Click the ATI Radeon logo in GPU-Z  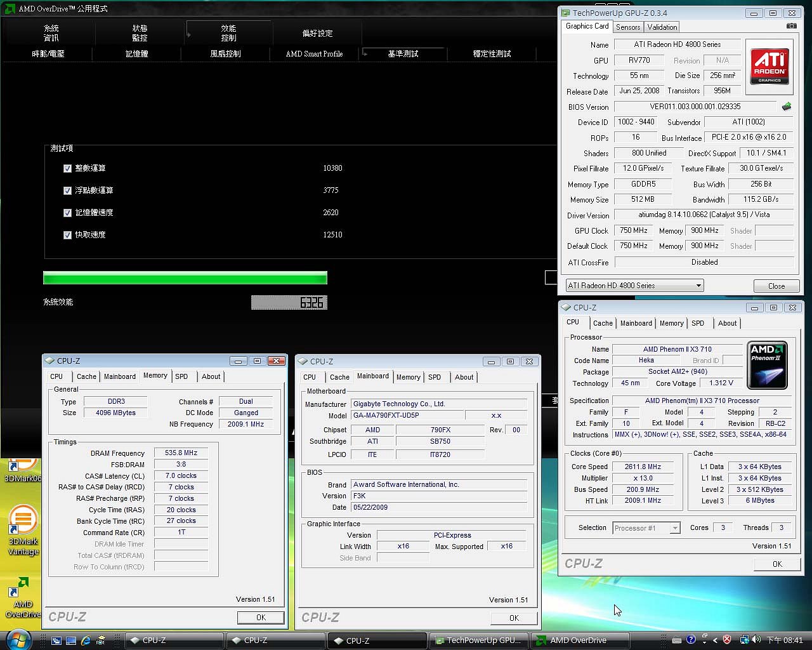(x=769, y=67)
